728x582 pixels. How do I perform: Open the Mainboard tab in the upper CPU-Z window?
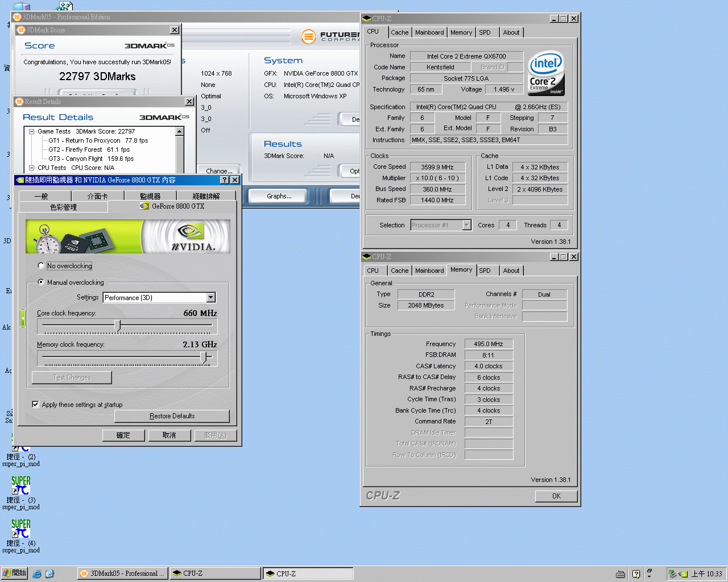429,32
